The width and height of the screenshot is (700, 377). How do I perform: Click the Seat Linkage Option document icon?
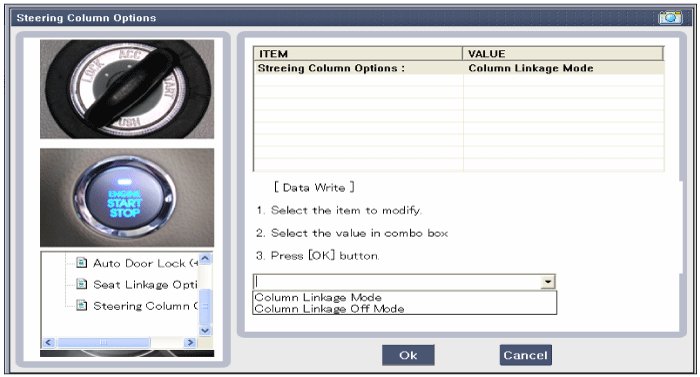click(x=81, y=284)
